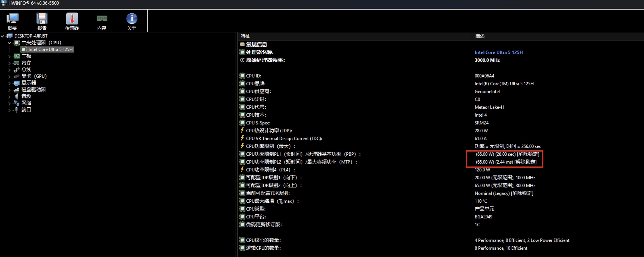Collapse the 中央处理器 (CPU) node
Screen dimensions: 644x257
tap(10, 43)
